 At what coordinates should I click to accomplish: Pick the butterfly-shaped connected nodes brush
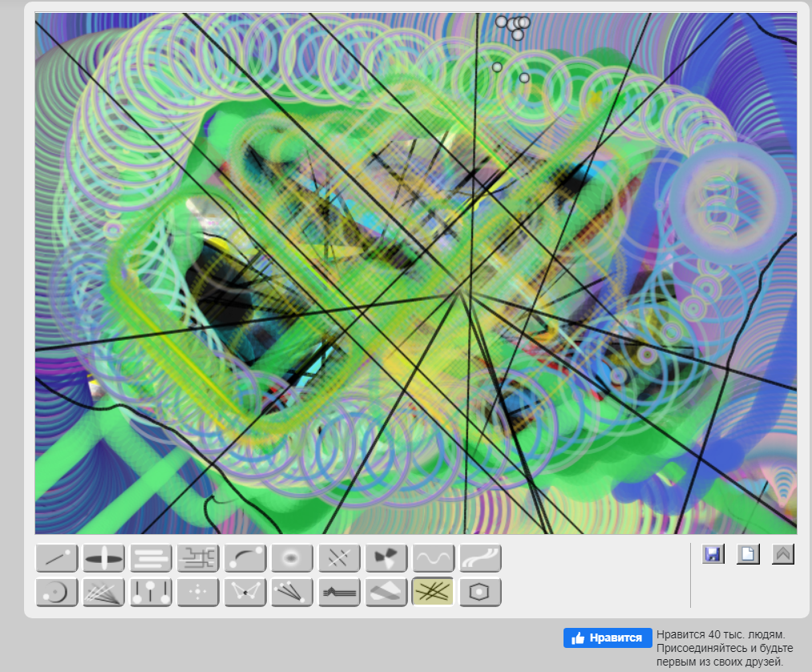point(245,592)
